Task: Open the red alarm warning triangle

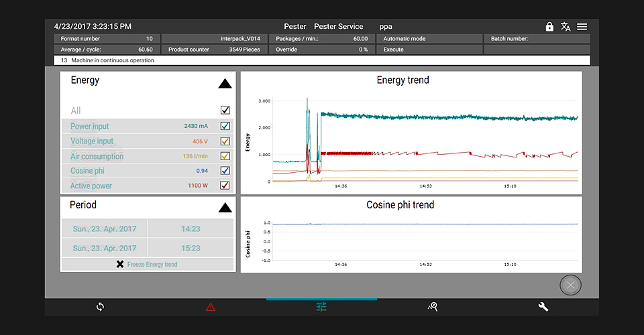Action: tap(211, 307)
